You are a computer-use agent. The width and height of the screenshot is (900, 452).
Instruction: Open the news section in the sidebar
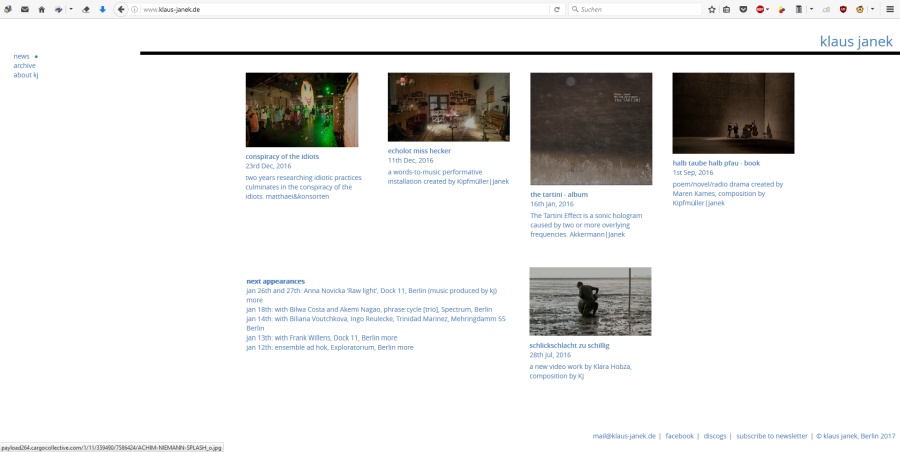click(x=21, y=56)
